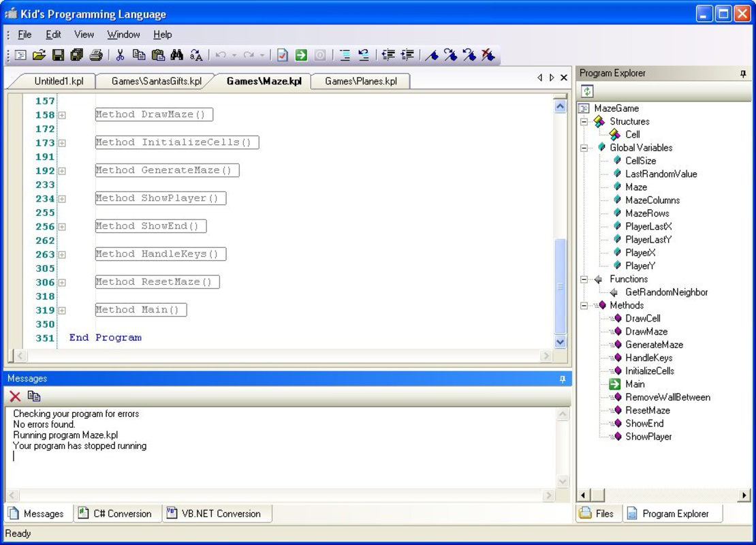Open the Edit menu
Image resolution: width=756 pixels, height=545 pixels.
[53, 35]
